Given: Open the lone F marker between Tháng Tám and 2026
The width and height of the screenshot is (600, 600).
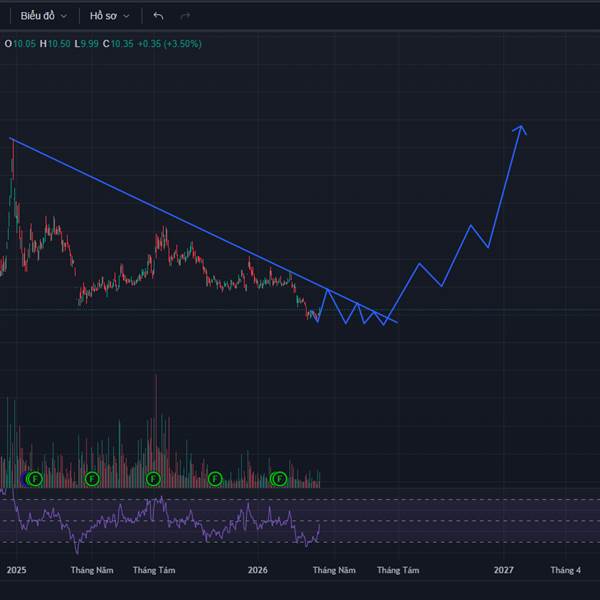Looking at the screenshot, I should 215,479.
